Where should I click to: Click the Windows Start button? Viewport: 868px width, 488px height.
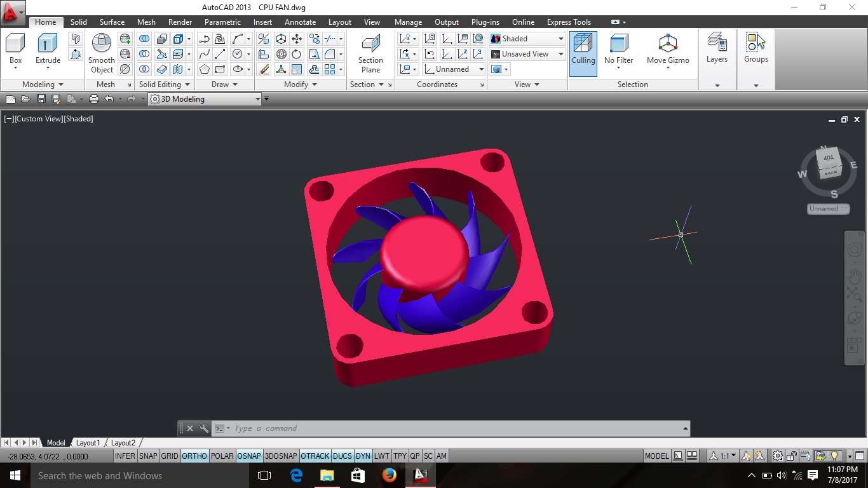point(15,475)
